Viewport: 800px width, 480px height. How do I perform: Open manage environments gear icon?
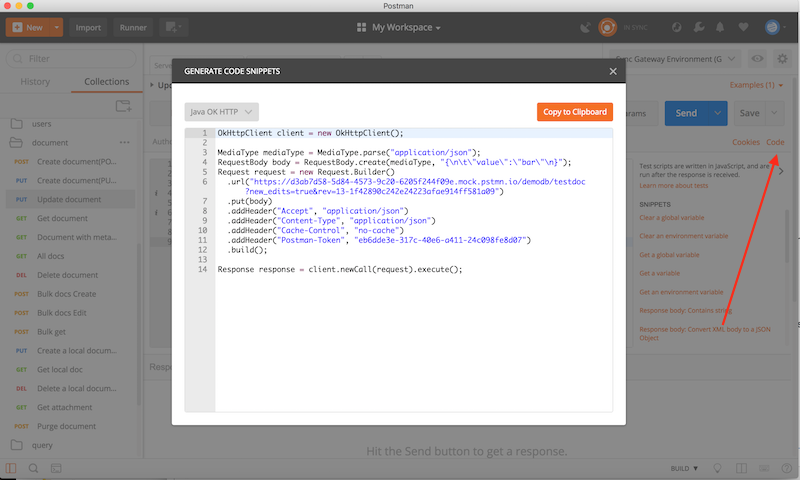point(782,59)
